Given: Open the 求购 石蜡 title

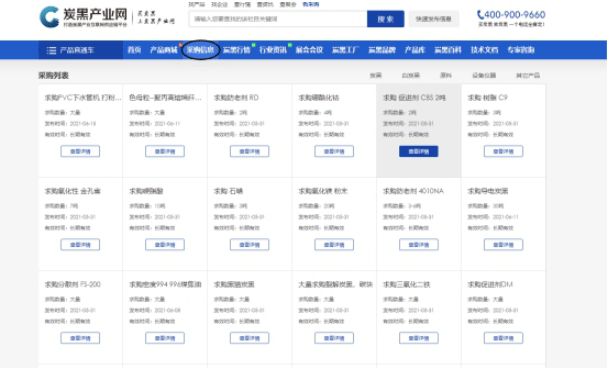Looking at the screenshot, I should 228,191.
